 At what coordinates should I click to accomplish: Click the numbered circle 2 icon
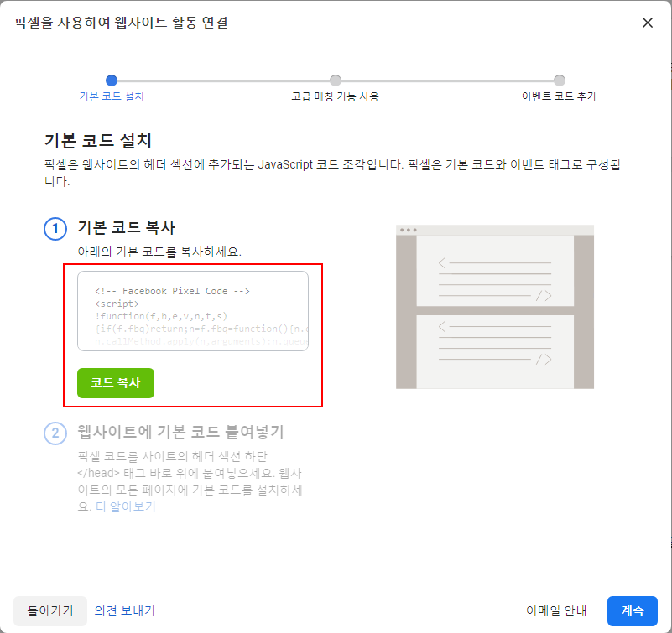pyautogui.click(x=55, y=433)
